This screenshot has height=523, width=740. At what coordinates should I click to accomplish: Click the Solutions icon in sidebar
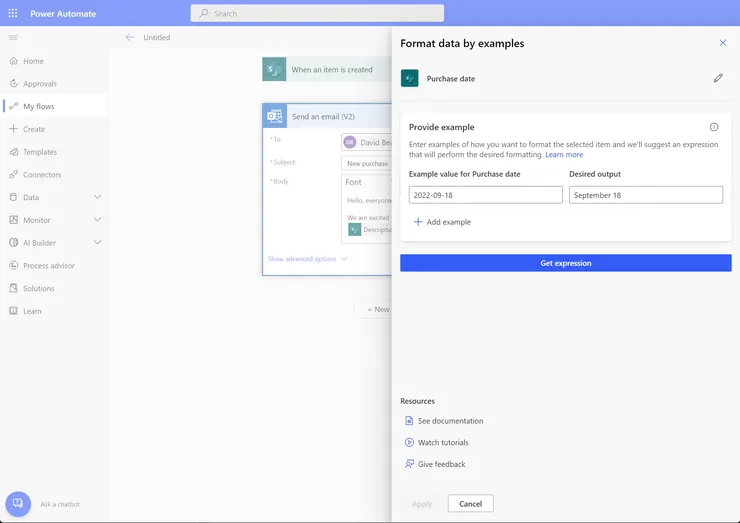(x=14, y=288)
